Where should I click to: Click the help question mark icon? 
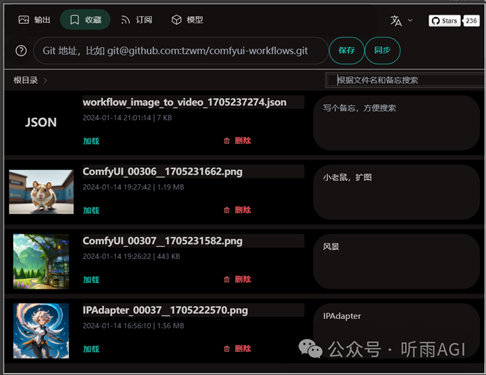(x=21, y=51)
